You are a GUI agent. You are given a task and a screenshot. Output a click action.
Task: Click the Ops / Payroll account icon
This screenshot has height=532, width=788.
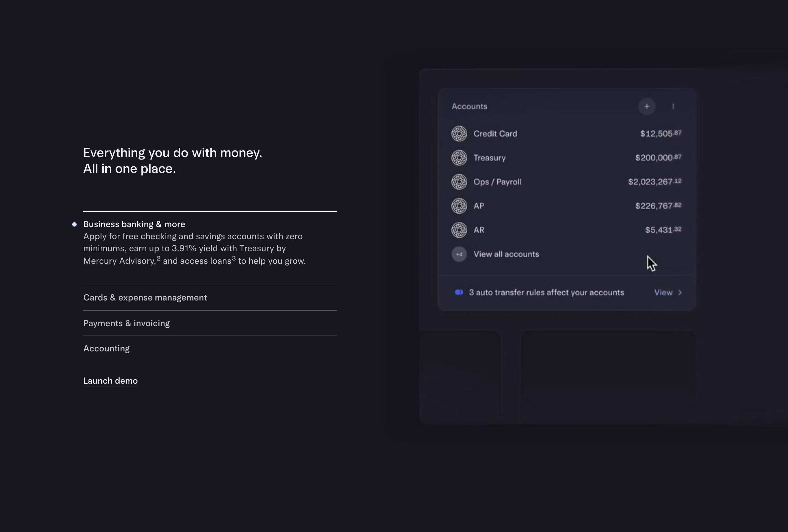(459, 182)
